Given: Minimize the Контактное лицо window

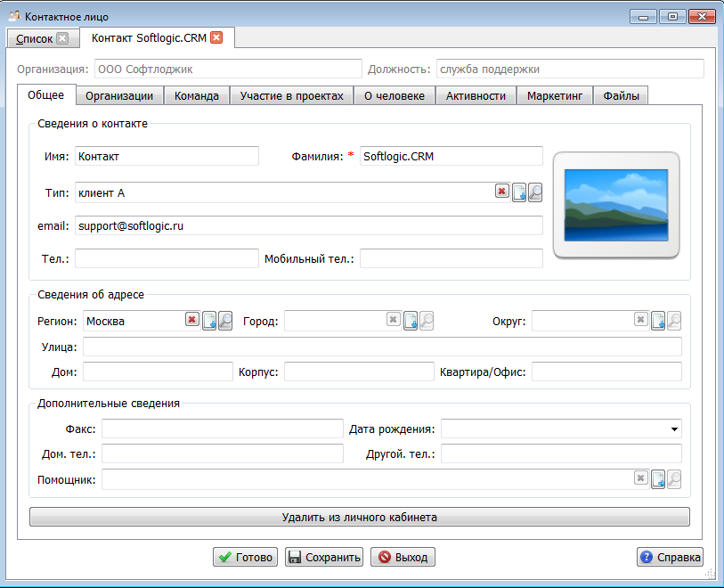Looking at the screenshot, I should [x=643, y=17].
